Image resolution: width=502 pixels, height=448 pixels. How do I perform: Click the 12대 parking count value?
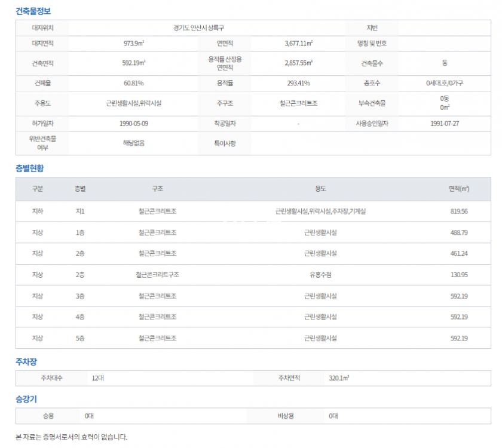click(97, 378)
